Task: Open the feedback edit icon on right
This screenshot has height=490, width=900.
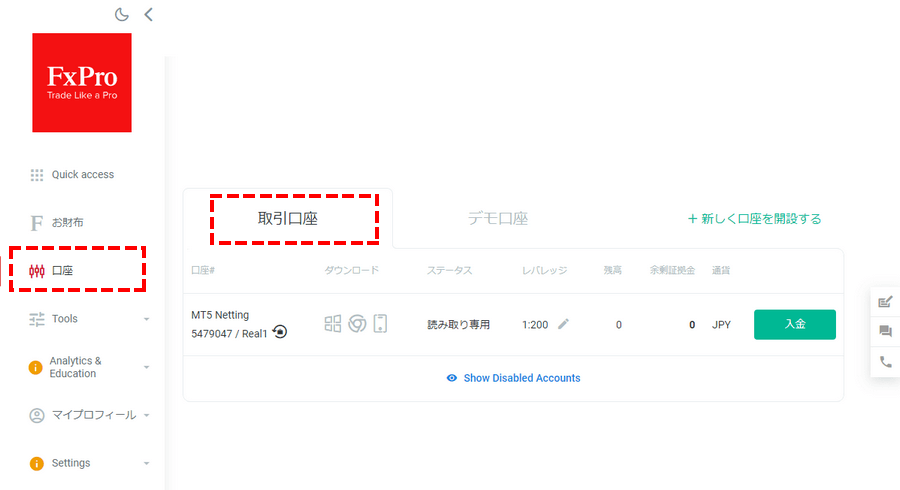Action: pyautogui.click(x=885, y=302)
